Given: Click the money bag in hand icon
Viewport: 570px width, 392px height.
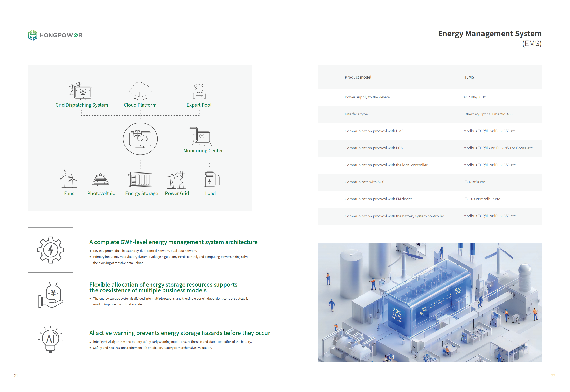Looking at the screenshot, I should tap(51, 295).
